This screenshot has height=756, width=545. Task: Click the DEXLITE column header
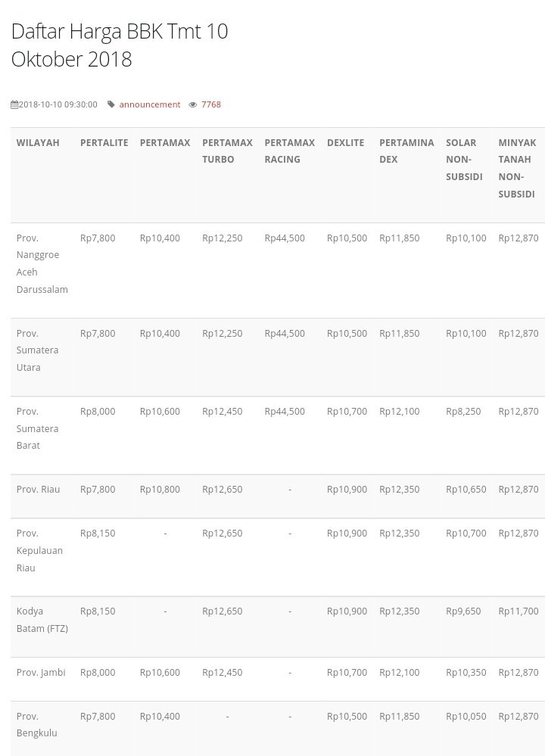(345, 143)
